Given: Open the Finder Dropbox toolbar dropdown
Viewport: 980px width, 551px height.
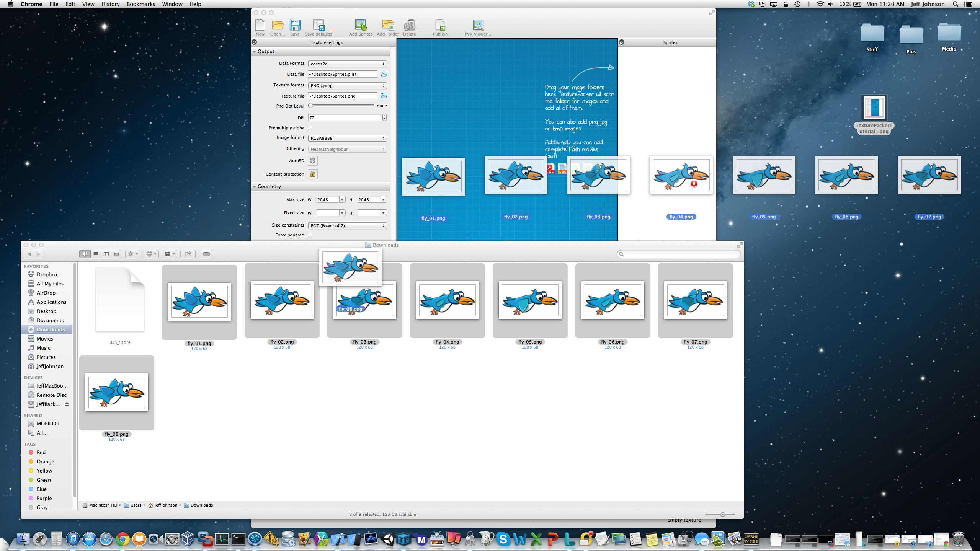Looking at the screenshot, I should tap(151, 254).
